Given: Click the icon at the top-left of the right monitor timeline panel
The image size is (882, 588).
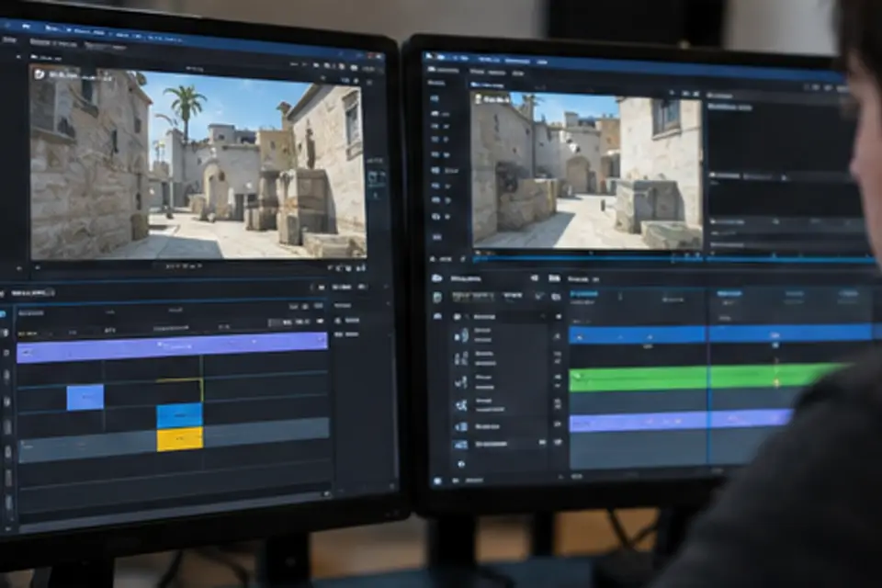Looking at the screenshot, I should pos(437,278).
